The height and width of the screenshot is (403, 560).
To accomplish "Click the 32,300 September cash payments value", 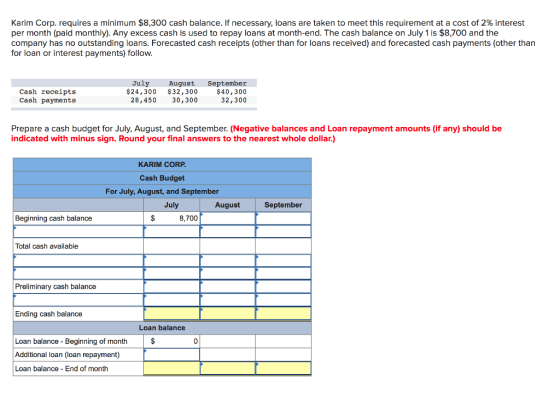I will pyautogui.click(x=234, y=100).
